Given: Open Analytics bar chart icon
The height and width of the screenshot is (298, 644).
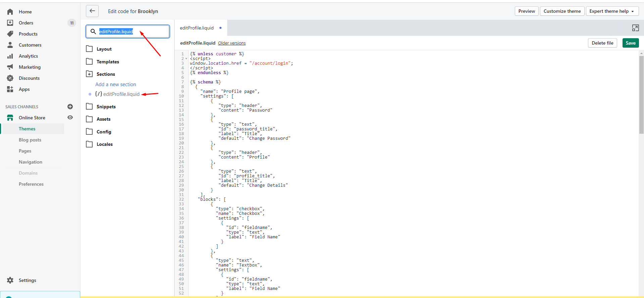Looking at the screenshot, I should coord(10,56).
